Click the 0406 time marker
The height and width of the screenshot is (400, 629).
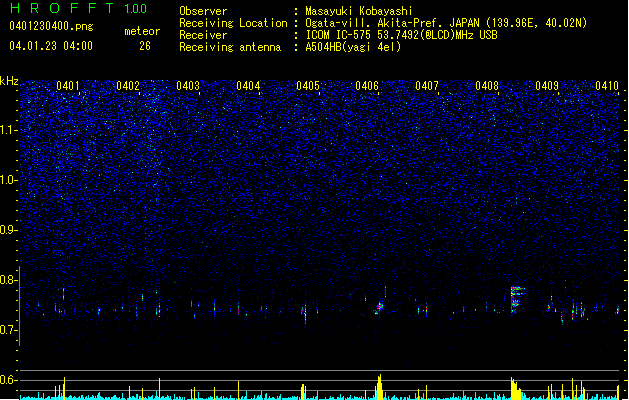367,86
